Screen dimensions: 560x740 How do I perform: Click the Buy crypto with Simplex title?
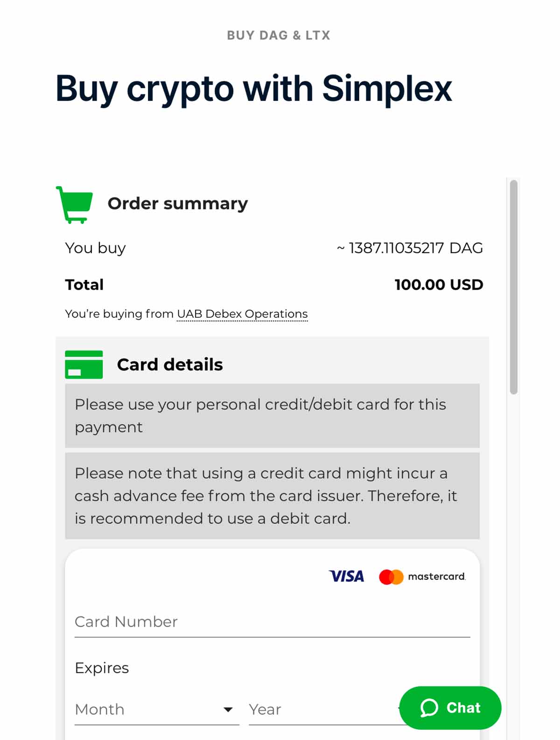[254, 88]
